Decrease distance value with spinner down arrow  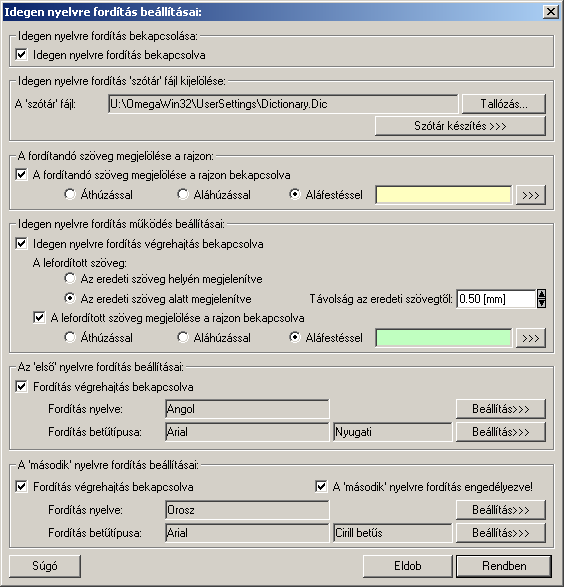pyautogui.click(x=541, y=303)
